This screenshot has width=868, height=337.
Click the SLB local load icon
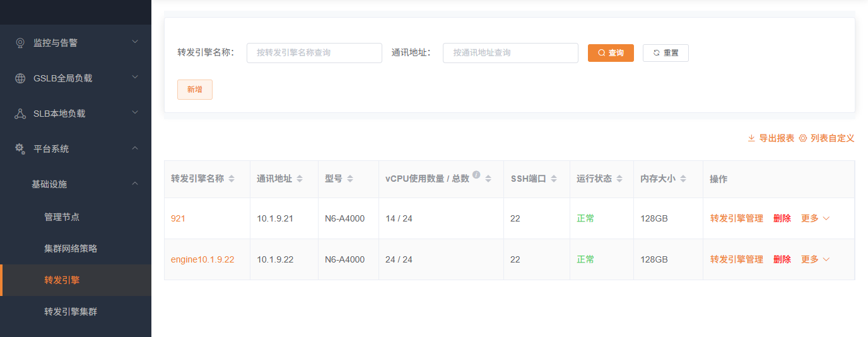coord(20,114)
